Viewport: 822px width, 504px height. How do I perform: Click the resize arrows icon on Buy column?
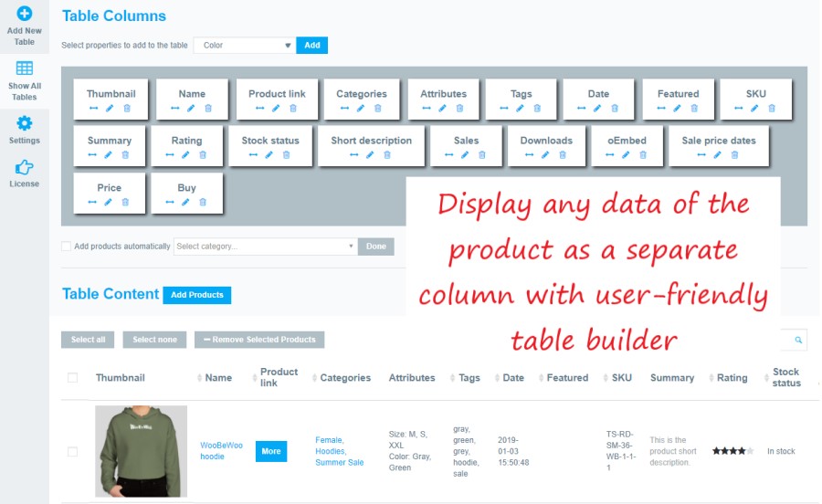pyautogui.click(x=169, y=202)
